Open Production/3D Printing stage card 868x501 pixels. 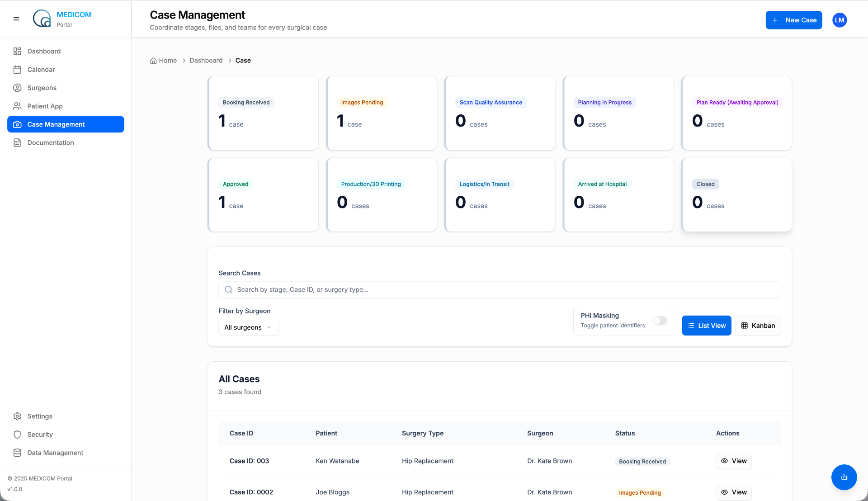point(382,195)
